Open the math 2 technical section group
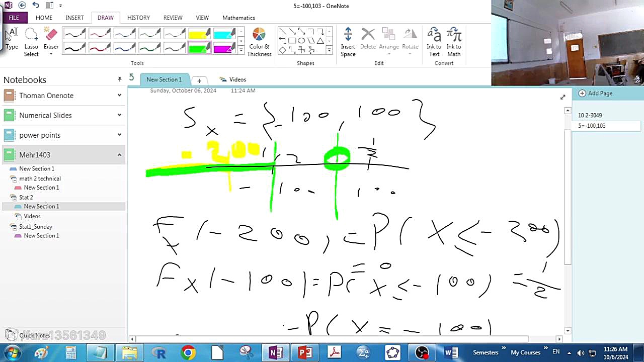The image size is (644, 362). click(40, 178)
